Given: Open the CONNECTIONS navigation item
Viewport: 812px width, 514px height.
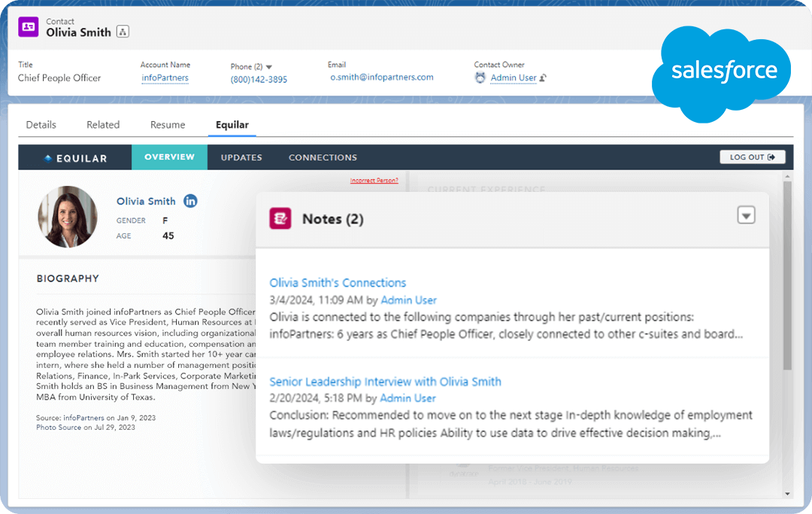Looking at the screenshot, I should pyautogui.click(x=323, y=157).
